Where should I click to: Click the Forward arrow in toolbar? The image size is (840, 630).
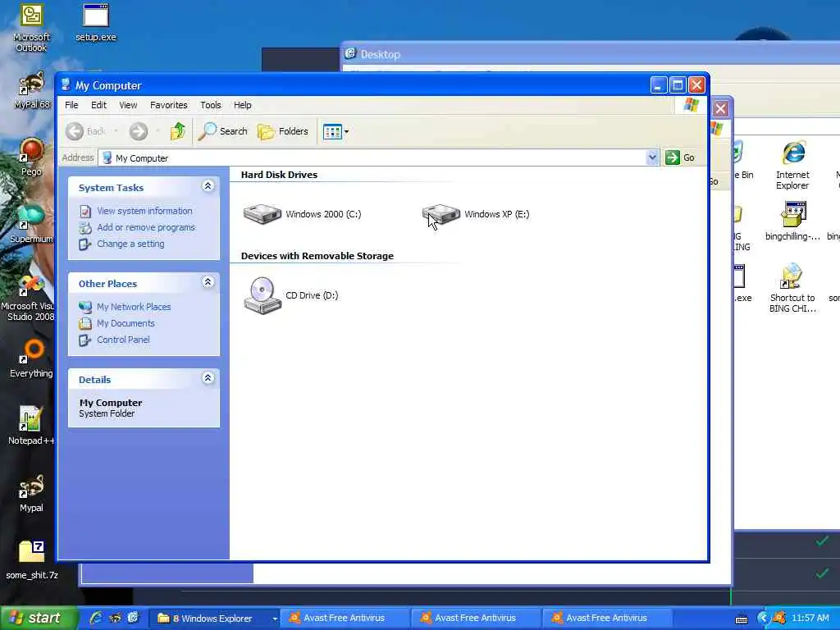(138, 131)
